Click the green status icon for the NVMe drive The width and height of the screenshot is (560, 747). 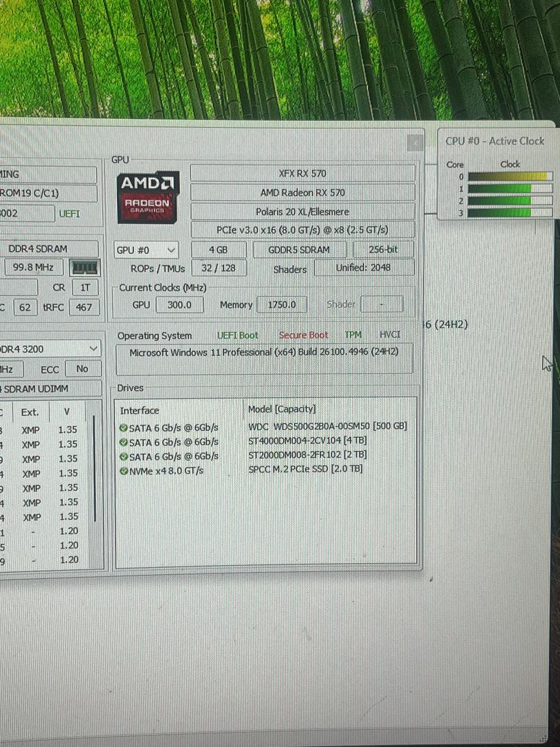(123, 471)
